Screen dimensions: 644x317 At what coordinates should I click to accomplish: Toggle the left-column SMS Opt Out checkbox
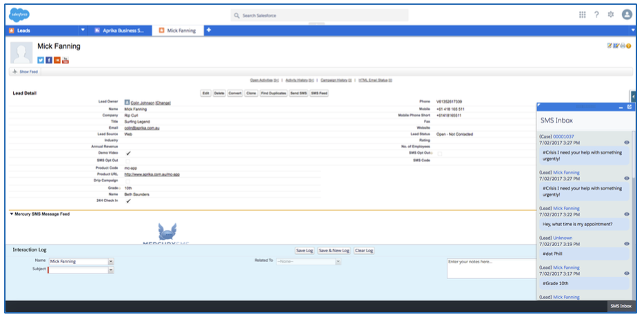[x=128, y=161]
